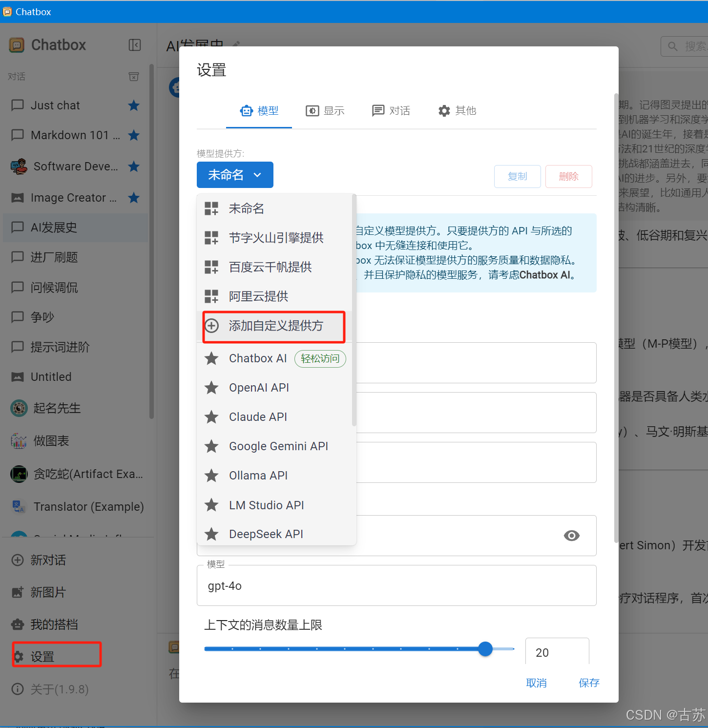Click the pencil edit icon beside conversation title
Viewport: 708px width, 728px height.
click(x=236, y=44)
